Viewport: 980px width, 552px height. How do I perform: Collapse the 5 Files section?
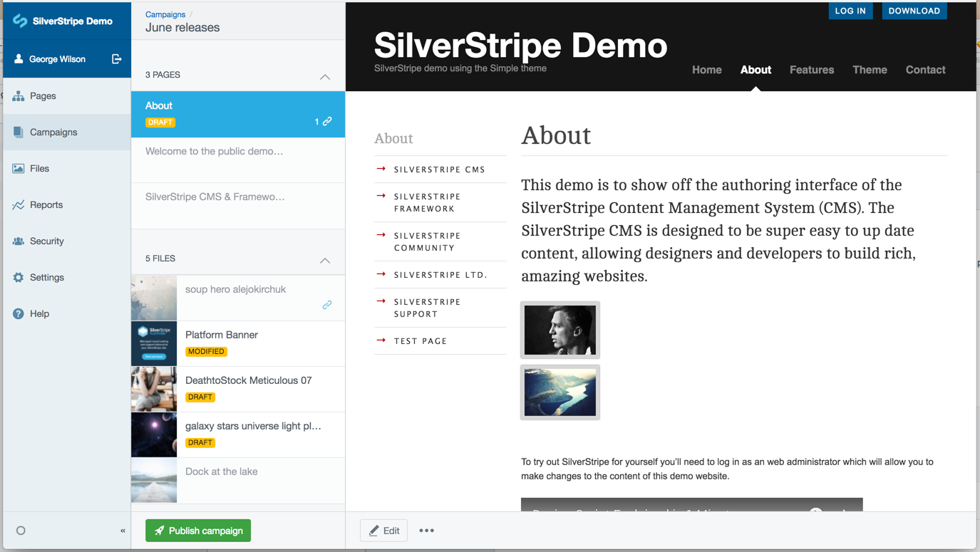click(x=325, y=260)
